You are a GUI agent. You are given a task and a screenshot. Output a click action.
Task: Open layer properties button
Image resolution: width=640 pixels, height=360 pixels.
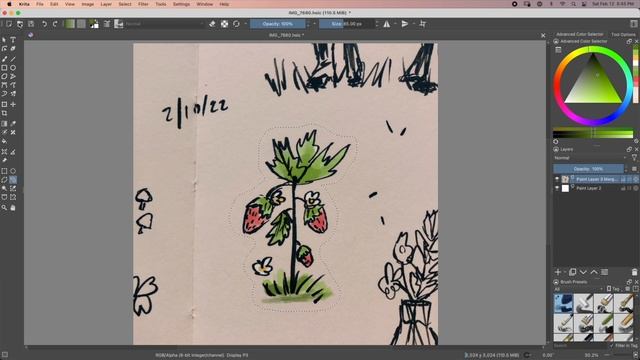click(x=604, y=272)
